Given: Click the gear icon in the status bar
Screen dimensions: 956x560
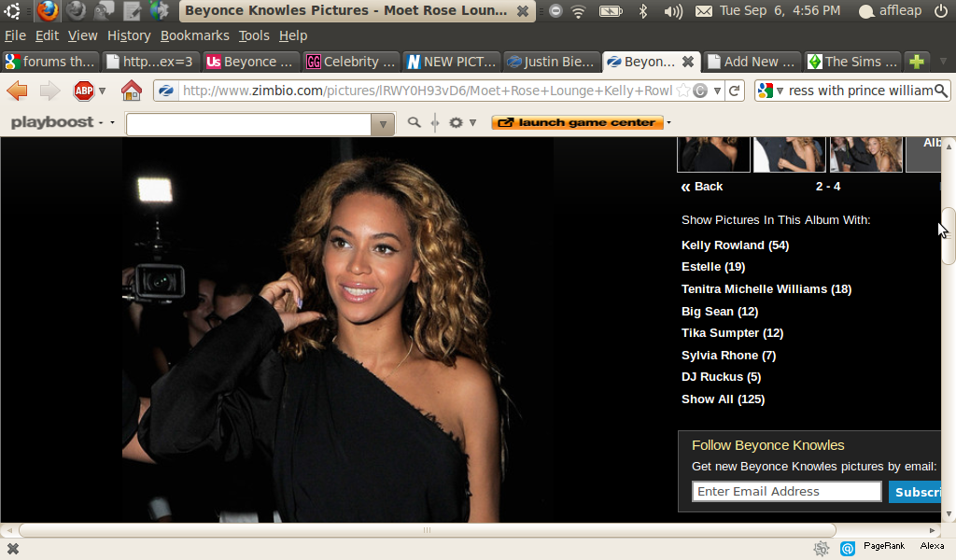Looking at the screenshot, I should coord(822,549).
